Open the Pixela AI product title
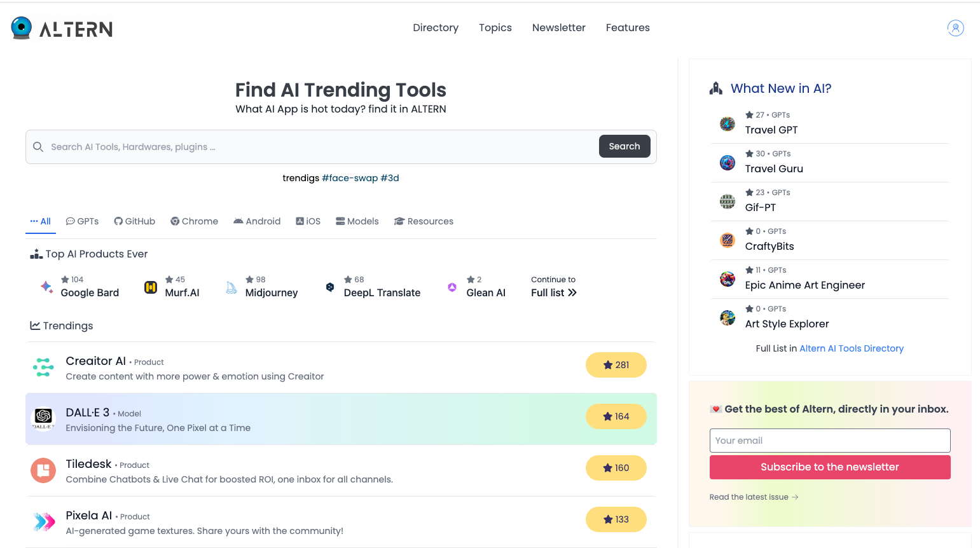This screenshot has width=980, height=548. coord(89,516)
